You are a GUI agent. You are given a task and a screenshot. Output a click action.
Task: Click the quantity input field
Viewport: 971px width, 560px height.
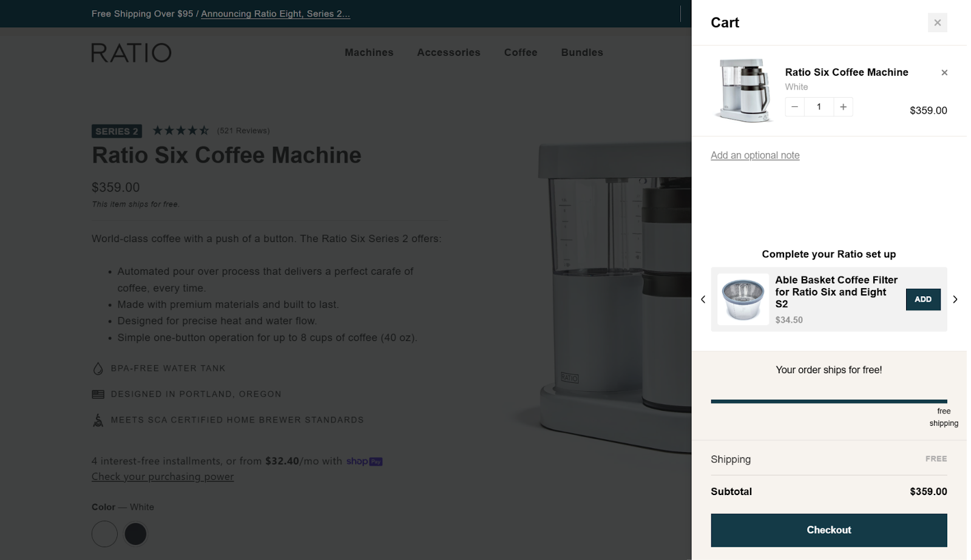[819, 107]
